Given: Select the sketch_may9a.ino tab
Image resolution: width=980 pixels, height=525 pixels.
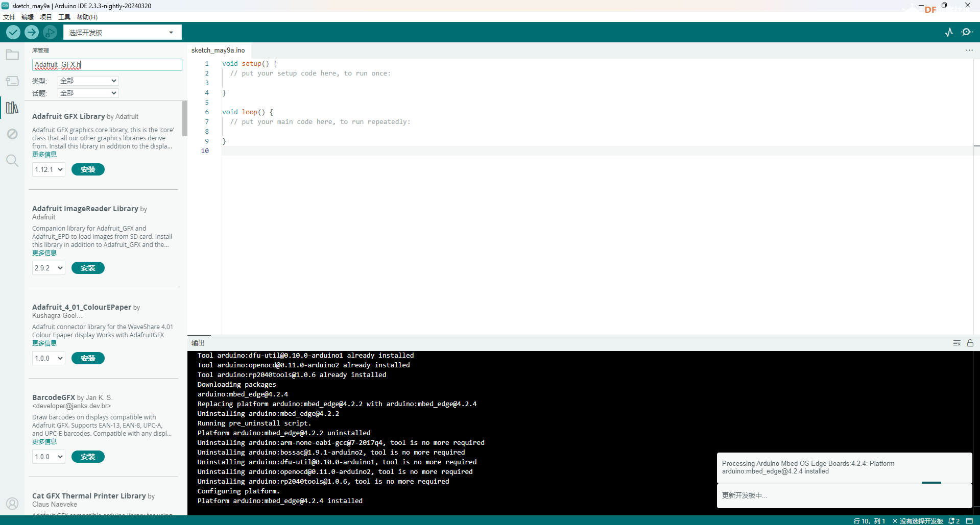Looking at the screenshot, I should coord(218,50).
